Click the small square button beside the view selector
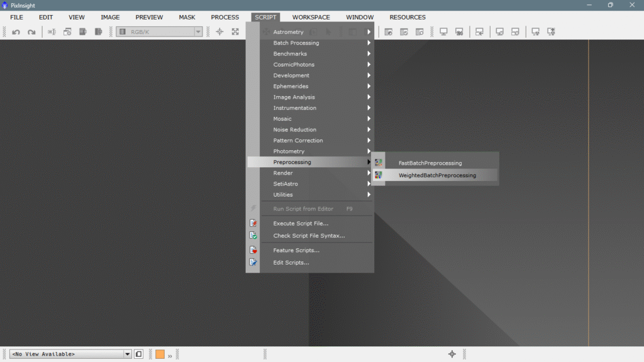This screenshot has width=644, height=362. (x=139, y=354)
